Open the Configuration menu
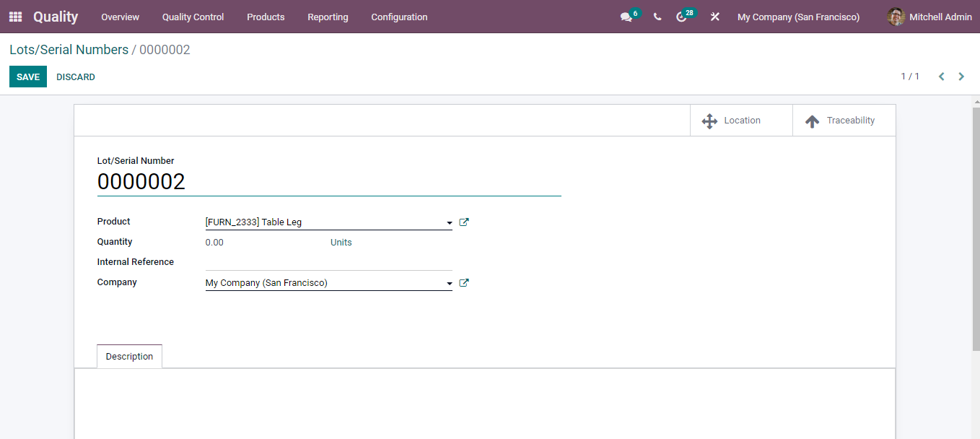 tap(399, 17)
